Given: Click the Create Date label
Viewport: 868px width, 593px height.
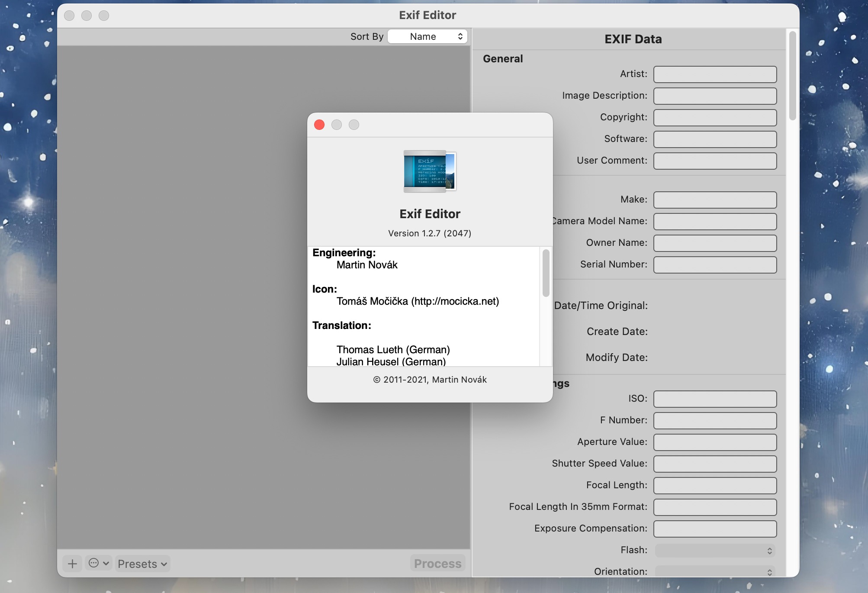Looking at the screenshot, I should [617, 332].
